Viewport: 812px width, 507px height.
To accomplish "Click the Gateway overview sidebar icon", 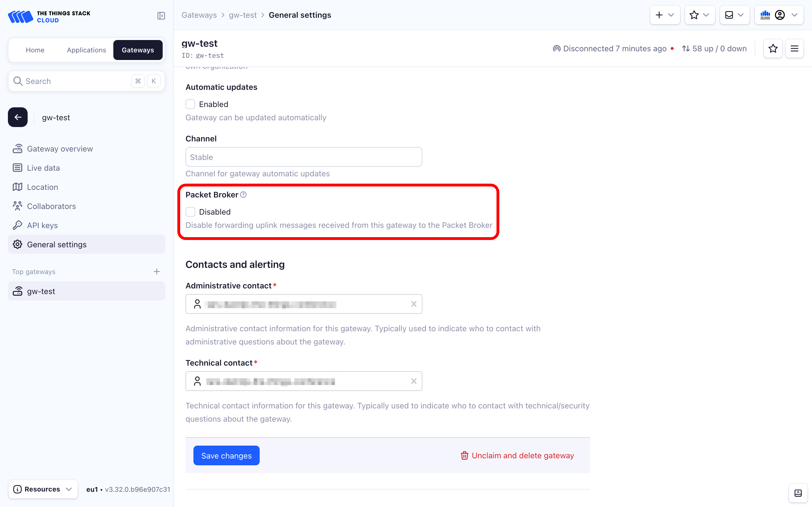I will 17,148.
